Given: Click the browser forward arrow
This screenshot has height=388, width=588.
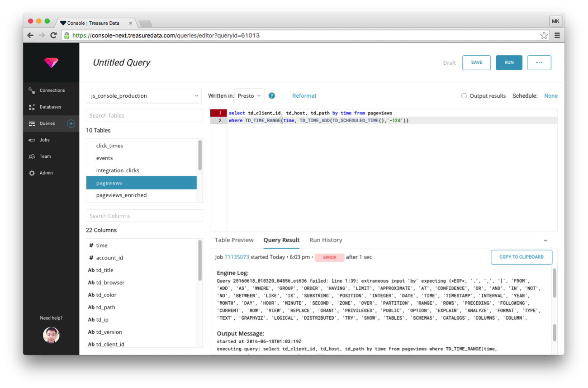Looking at the screenshot, I should click(42, 35).
